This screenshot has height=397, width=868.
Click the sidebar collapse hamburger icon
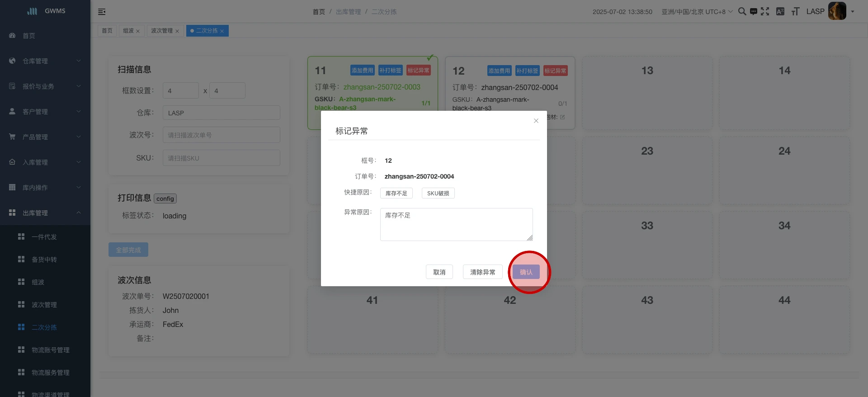coord(102,12)
